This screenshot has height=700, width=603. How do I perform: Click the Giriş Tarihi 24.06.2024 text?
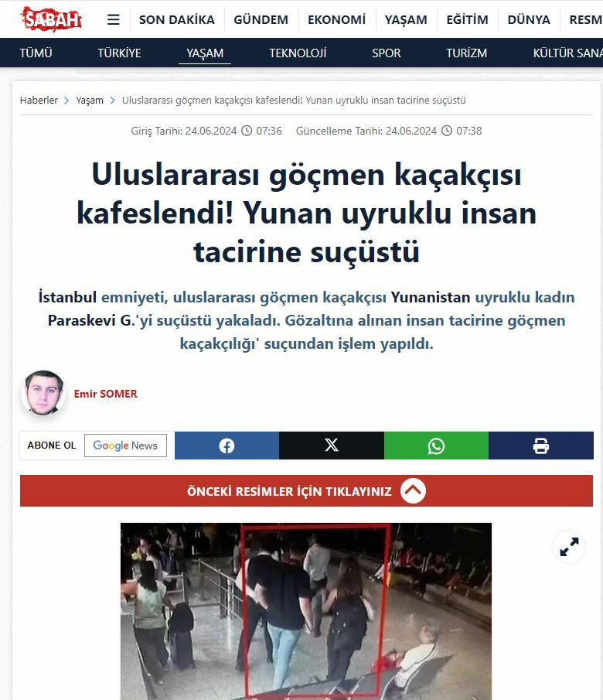183,131
